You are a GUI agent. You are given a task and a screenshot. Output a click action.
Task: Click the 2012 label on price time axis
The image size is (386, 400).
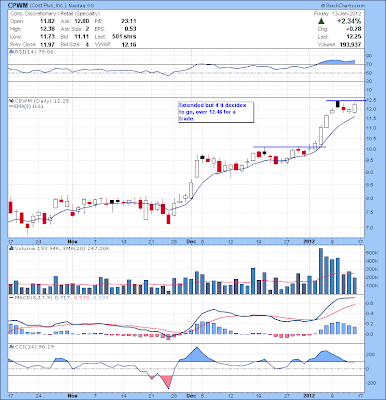(308, 241)
